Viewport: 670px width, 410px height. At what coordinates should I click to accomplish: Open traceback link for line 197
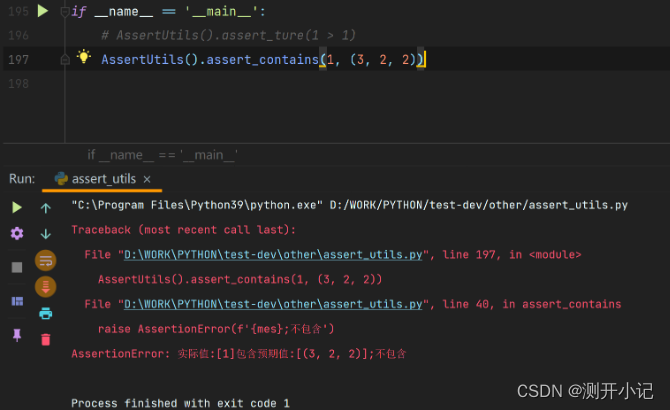[273, 255]
